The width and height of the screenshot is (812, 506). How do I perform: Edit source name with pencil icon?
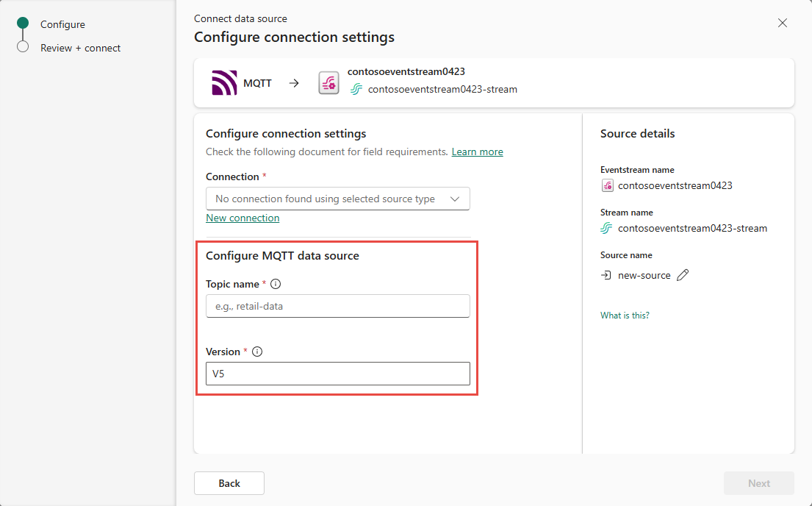683,275
